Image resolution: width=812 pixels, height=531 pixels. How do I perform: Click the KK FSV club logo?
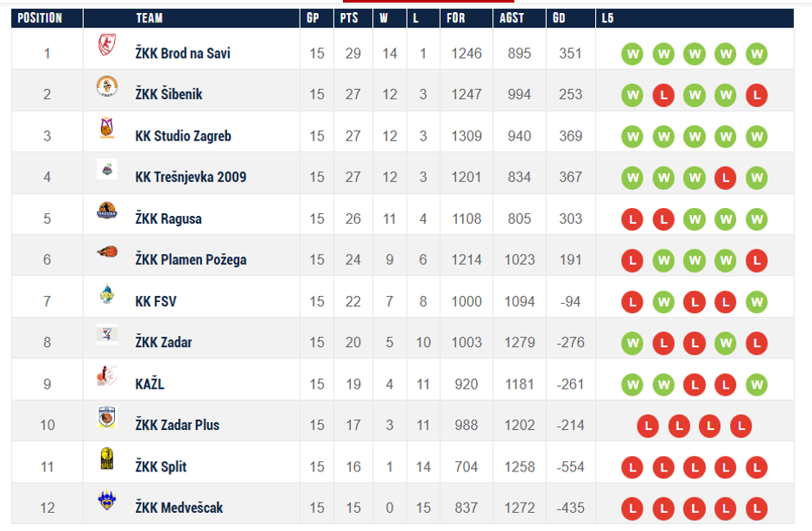[x=107, y=295]
